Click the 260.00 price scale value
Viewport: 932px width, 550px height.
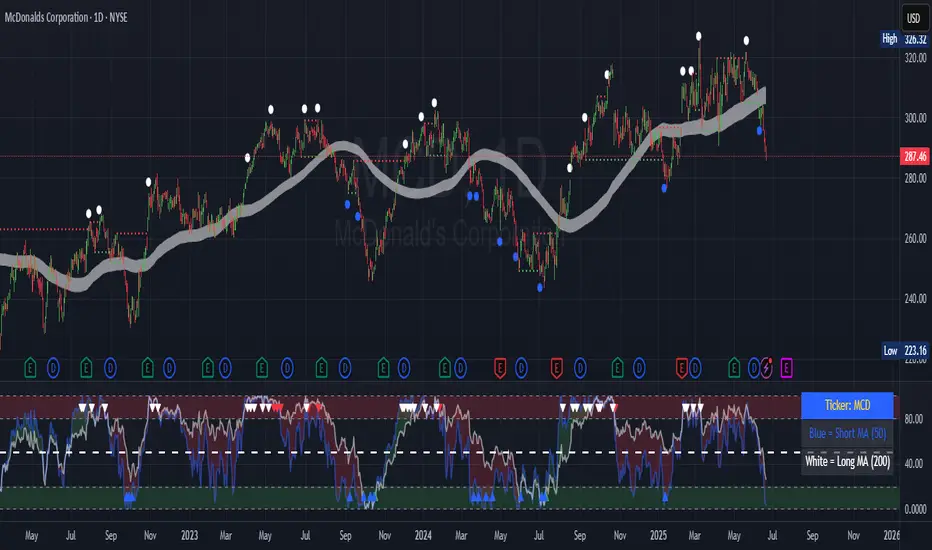pyautogui.click(x=915, y=238)
